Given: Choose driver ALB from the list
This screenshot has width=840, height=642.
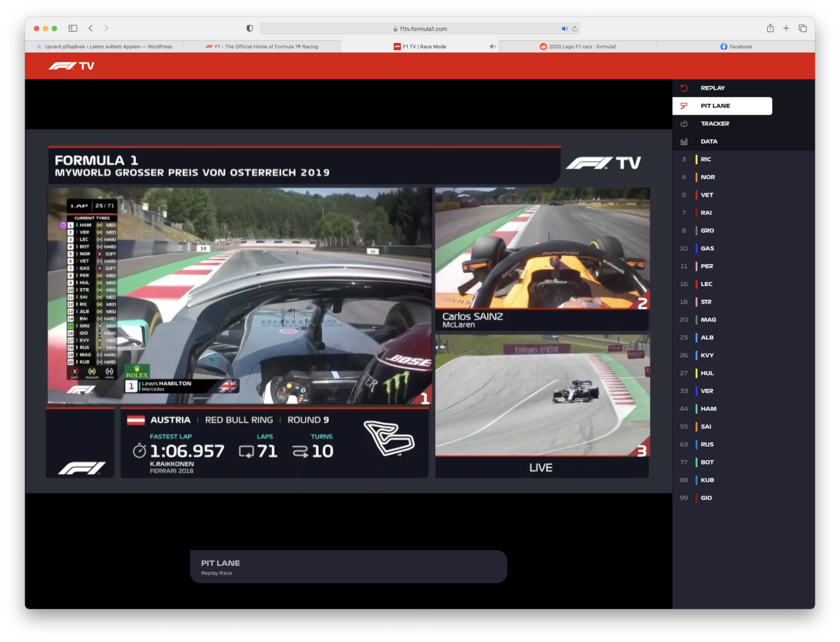Looking at the screenshot, I should click(722, 337).
